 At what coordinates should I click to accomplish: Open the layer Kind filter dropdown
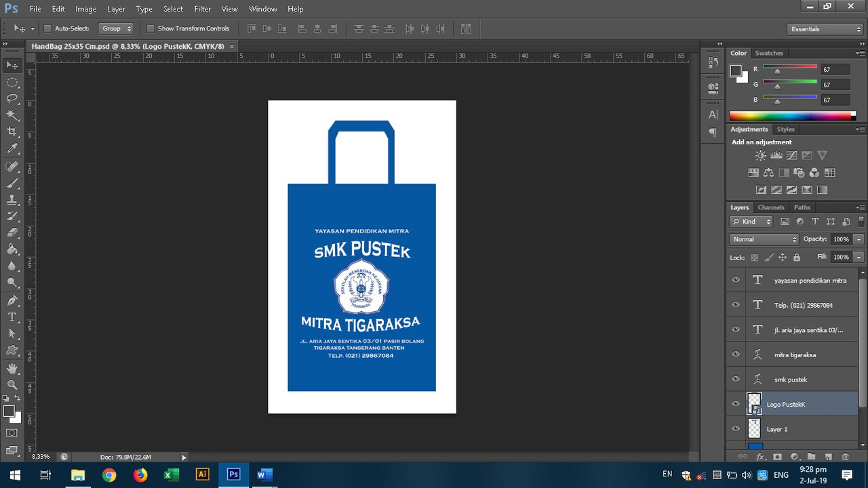pyautogui.click(x=751, y=222)
